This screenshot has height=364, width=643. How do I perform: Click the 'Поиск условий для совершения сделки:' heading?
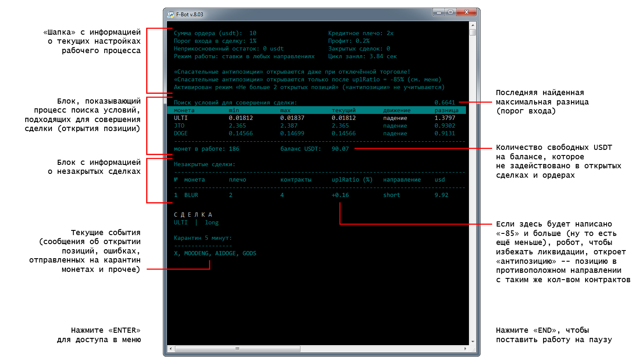tap(236, 103)
